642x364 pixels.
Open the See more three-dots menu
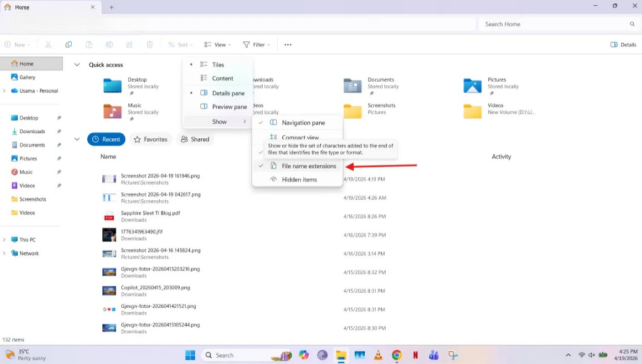pos(288,44)
